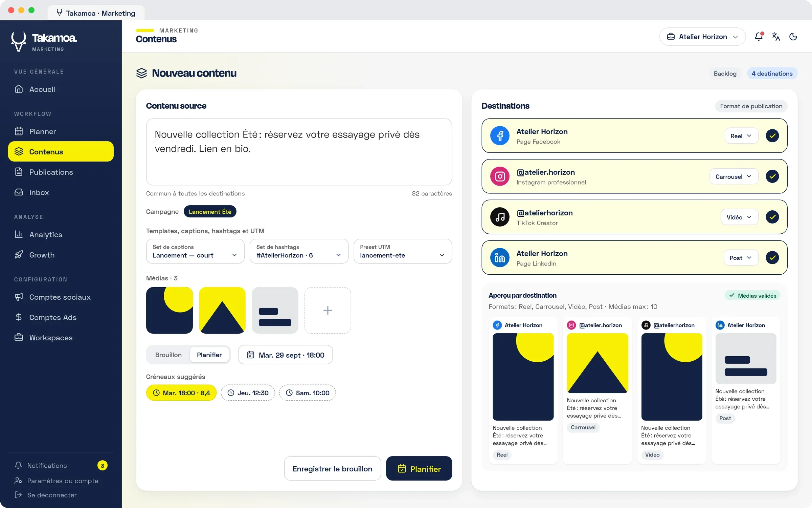This screenshot has height=508, width=812.
Task: Toggle dark mode moon icon
Action: coord(793,37)
